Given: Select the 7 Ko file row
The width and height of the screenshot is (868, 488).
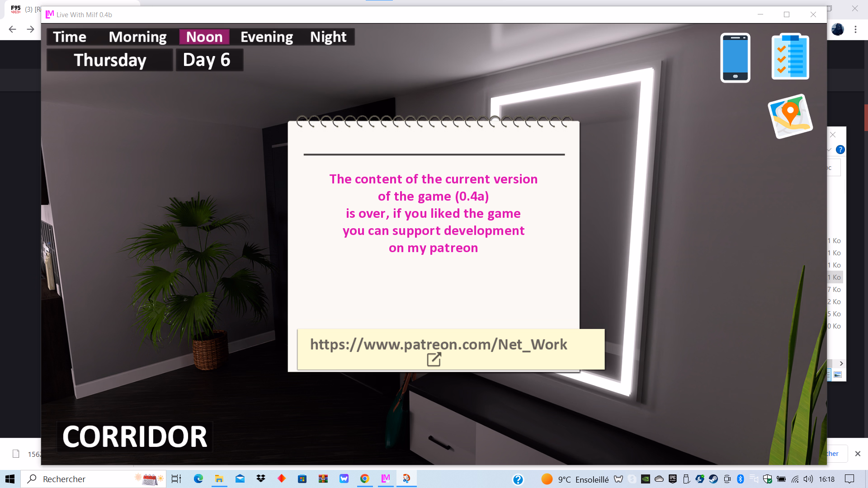Looking at the screenshot, I should pos(835,289).
